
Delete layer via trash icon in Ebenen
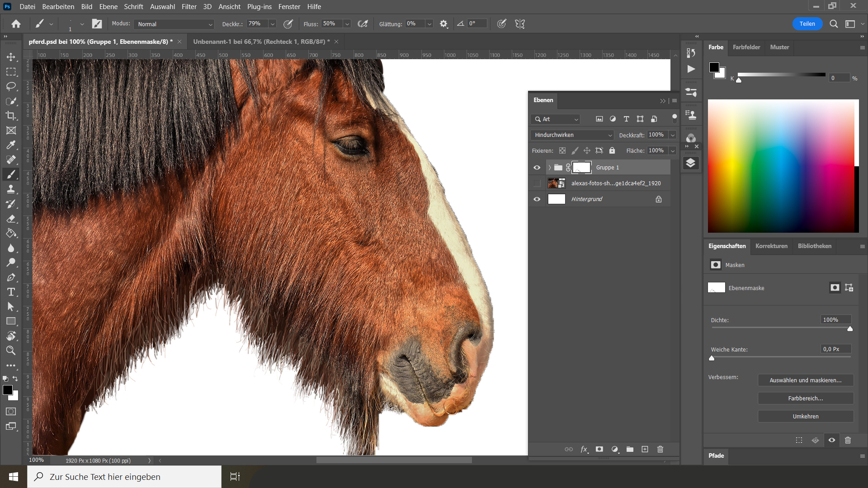[x=660, y=449]
